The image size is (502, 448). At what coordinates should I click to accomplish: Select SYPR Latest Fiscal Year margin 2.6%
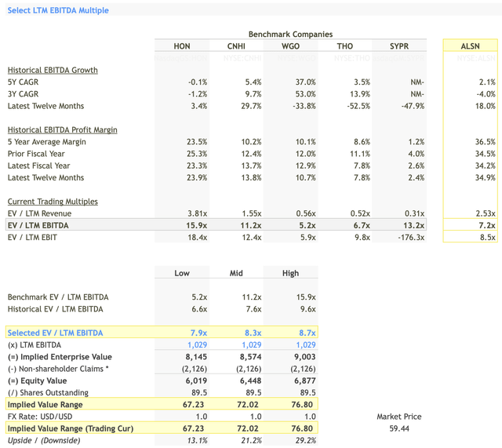pyautogui.click(x=417, y=166)
